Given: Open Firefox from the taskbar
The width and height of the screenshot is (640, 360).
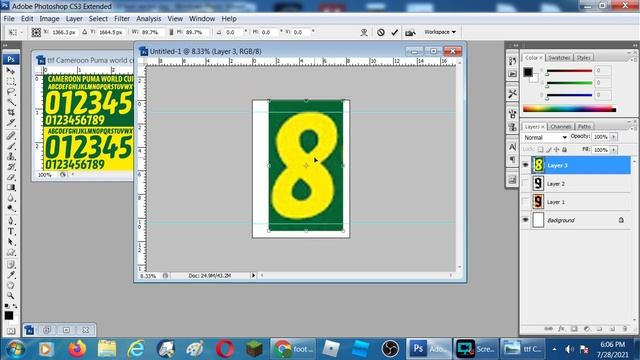Looking at the screenshot, I should click(x=77, y=349).
